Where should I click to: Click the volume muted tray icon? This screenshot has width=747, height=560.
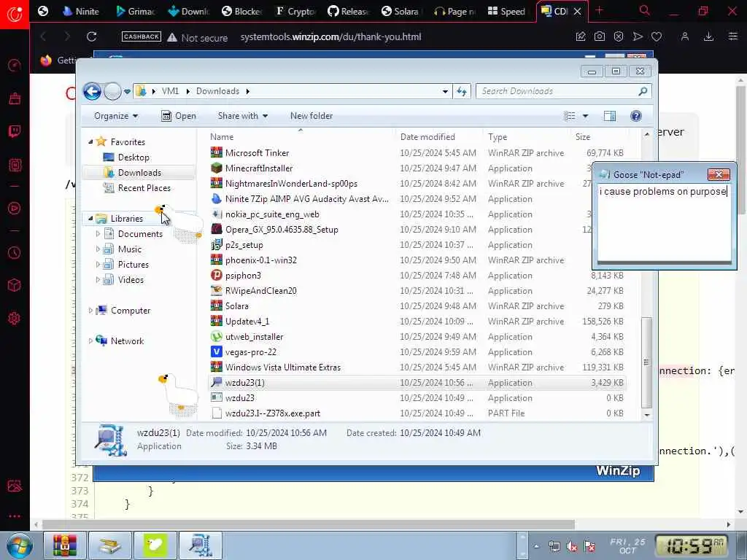572,547
